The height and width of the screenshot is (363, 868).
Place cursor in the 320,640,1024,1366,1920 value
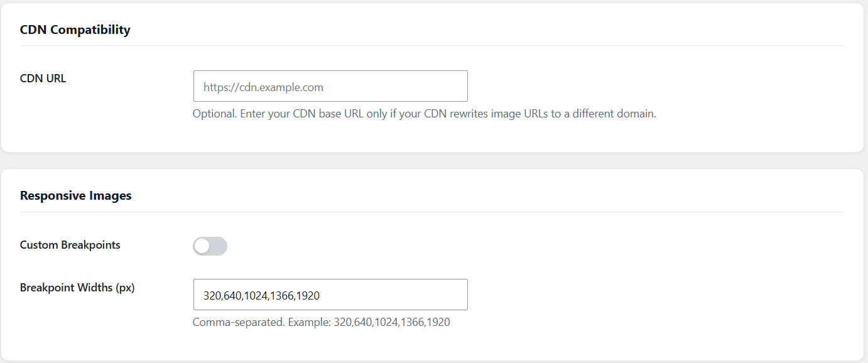coord(266,295)
